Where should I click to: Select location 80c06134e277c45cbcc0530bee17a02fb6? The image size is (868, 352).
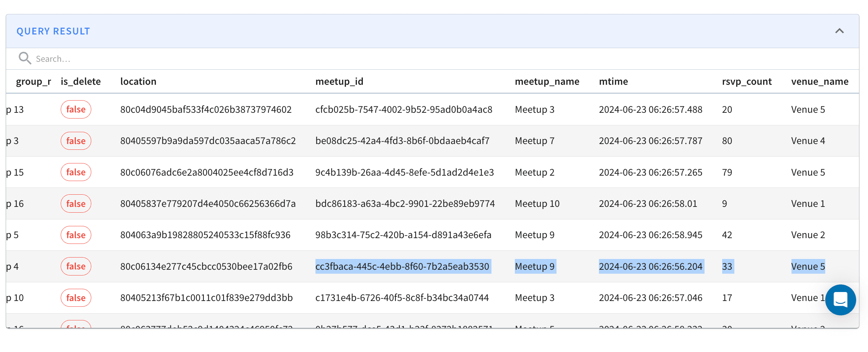[x=206, y=267]
